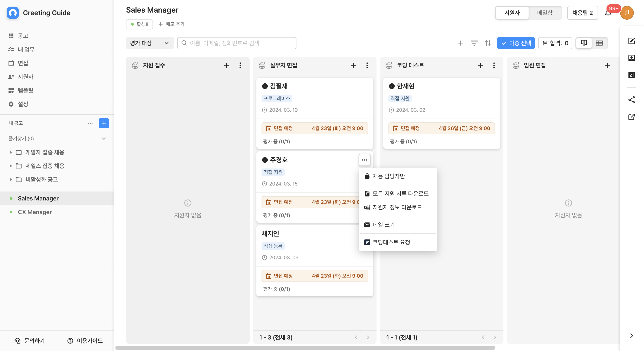The image size is (644, 351).
Task: Add applicant to 실무자 면접 column
Action: point(354,65)
